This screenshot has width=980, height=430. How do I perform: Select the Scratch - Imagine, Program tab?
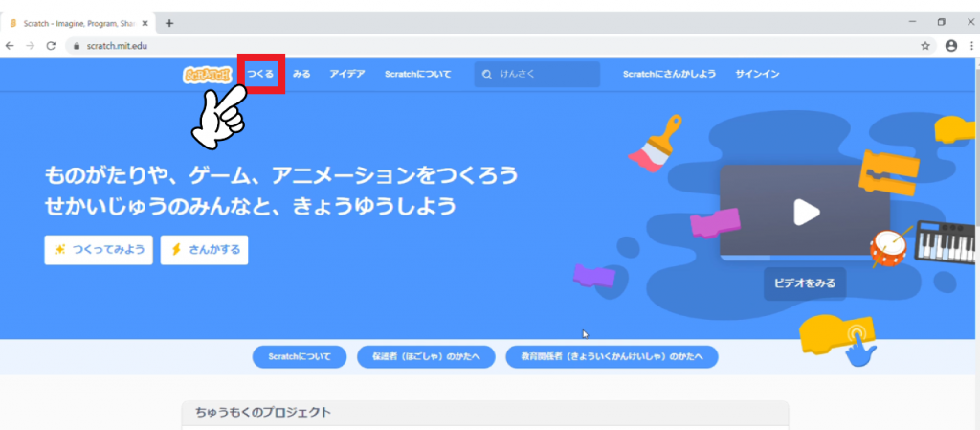click(x=78, y=23)
